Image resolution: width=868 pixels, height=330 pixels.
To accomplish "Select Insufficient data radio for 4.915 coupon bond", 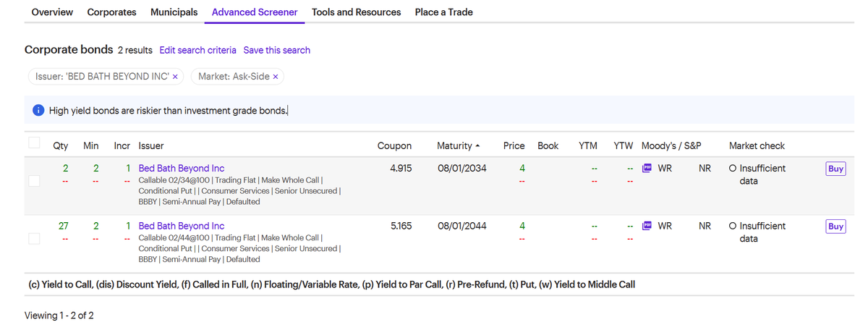I will 733,169.
